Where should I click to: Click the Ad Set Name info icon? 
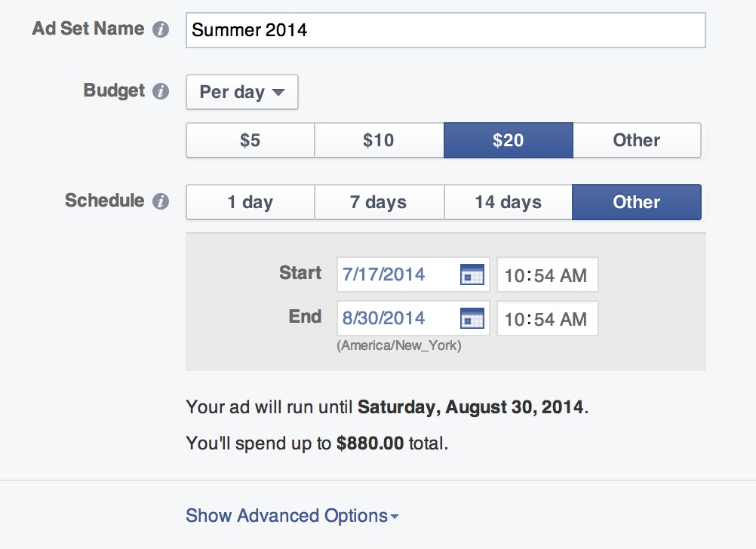click(161, 29)
